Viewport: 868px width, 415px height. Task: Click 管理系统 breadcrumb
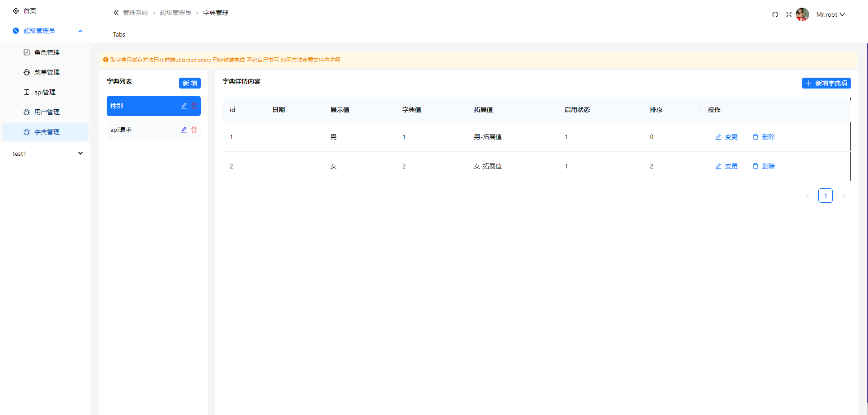pos(136,13)
